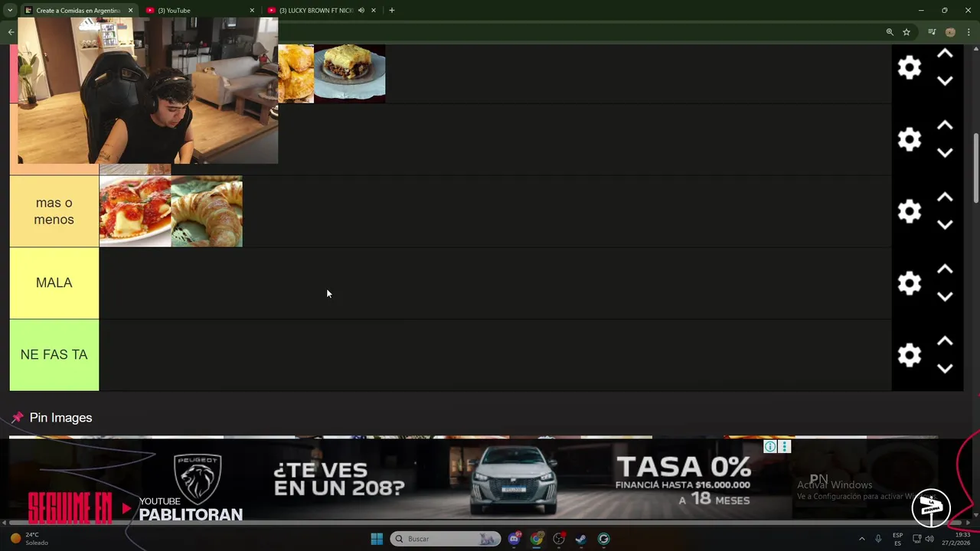Move the 'NE FAS TA' row up

pos(945,341)
